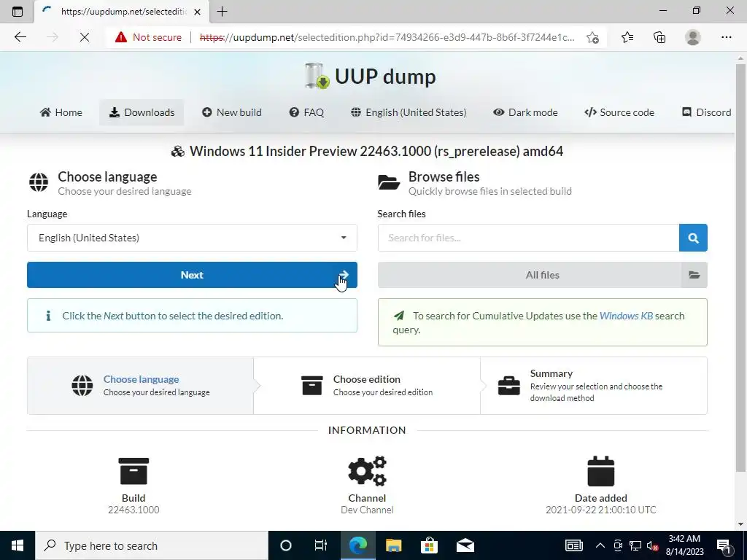Click the info icon in Next button hint

point(48,316)
